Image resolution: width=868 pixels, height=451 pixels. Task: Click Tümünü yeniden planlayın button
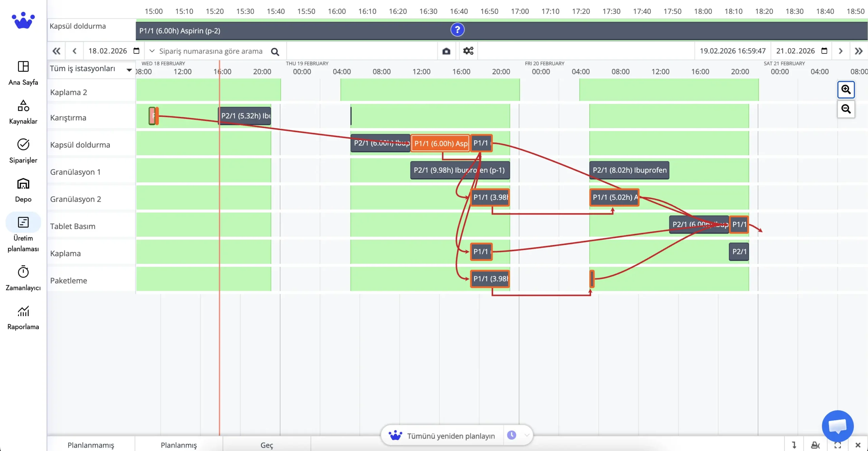click(x=451, y=436)
